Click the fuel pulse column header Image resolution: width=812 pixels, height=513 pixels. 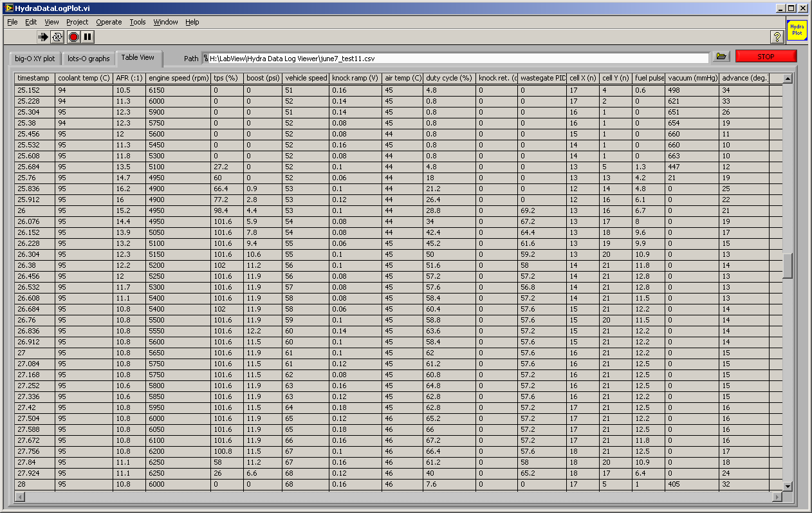pos(649,79)
